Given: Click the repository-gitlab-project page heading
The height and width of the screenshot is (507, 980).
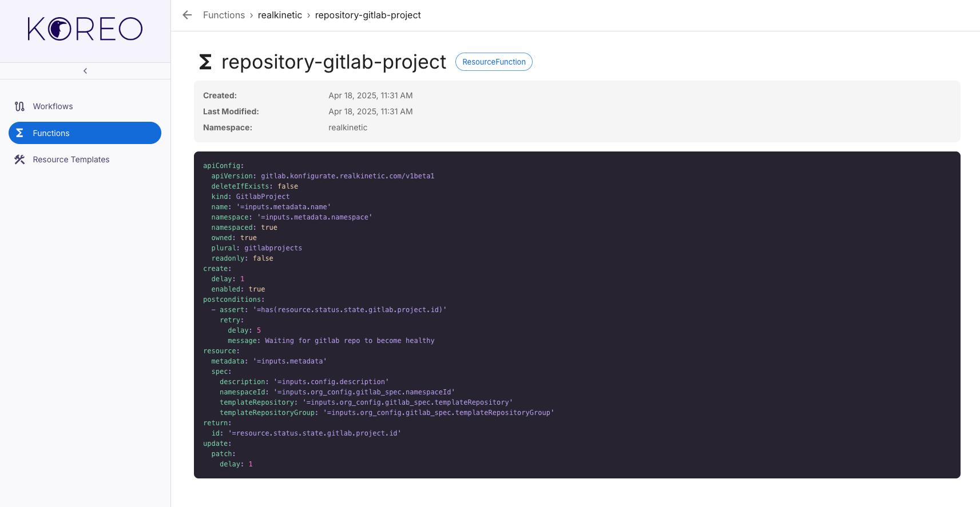Looking at the screenshot, I should pos(334,62).
